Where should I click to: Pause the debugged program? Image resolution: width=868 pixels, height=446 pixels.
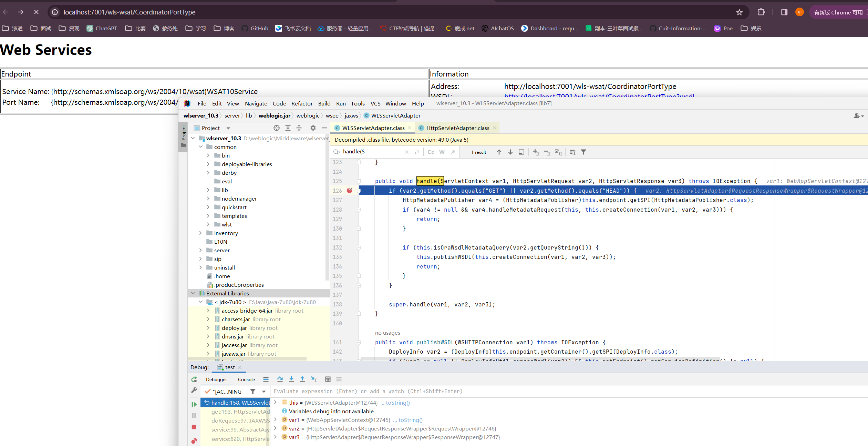194,416
